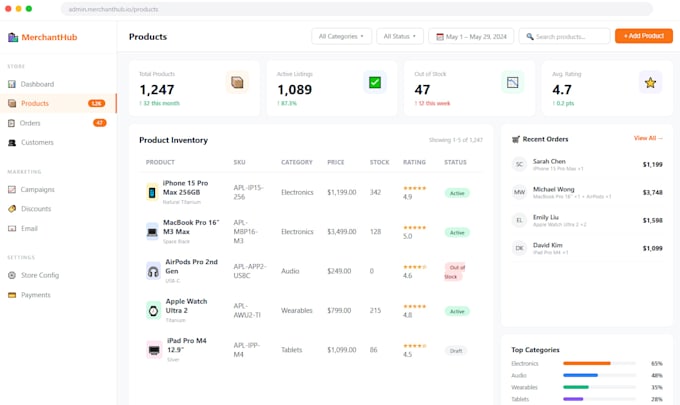The width and height of the screenshot is (680, 405).
Task: Click David Kim's DK avatar
Action: point(519,248)
